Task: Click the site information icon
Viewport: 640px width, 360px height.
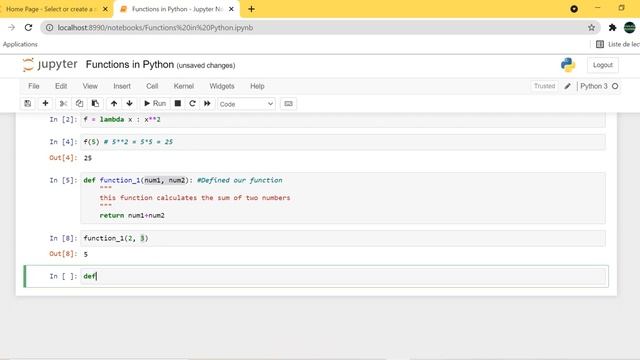Action: coord(49,27)
